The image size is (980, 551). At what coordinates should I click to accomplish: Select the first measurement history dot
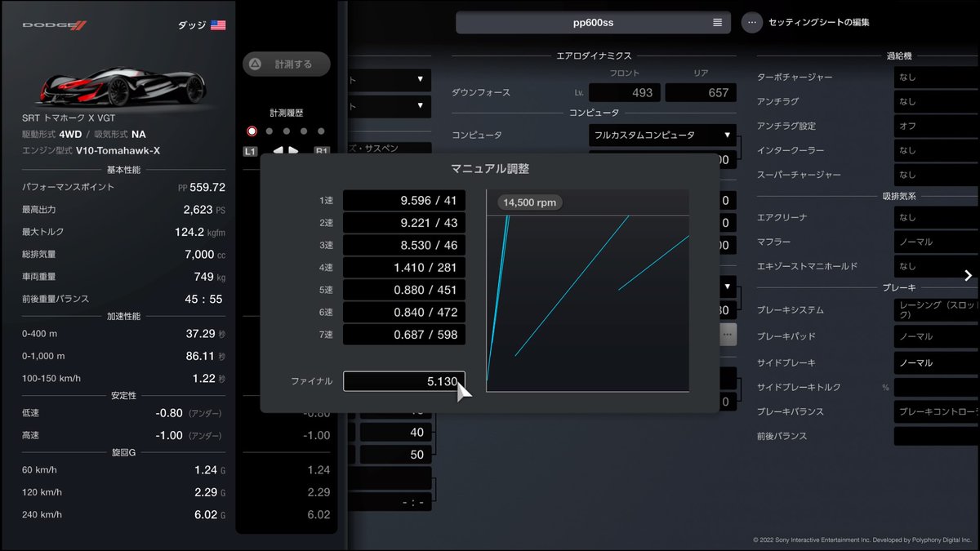[252, 131]
